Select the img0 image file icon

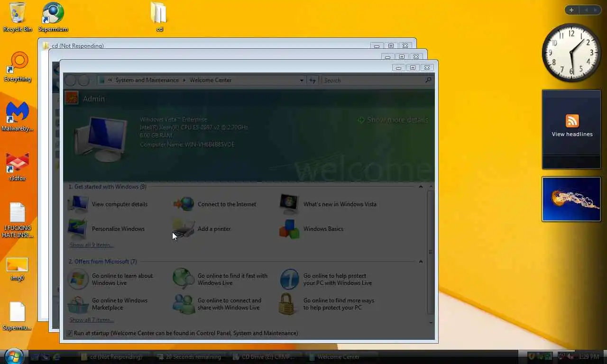18,269
